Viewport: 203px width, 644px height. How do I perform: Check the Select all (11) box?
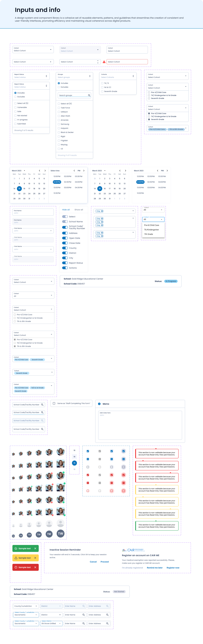pyautogui.click(x=59, y=104)
